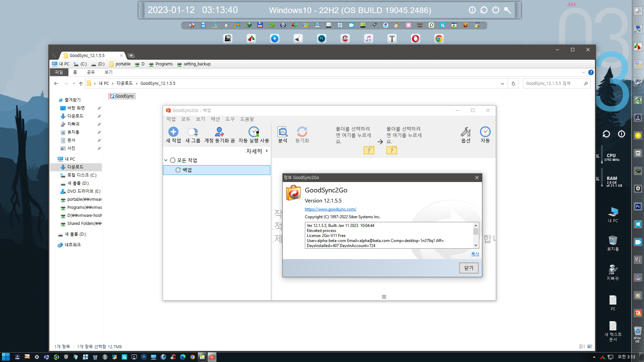Viewport: 644px width, 362px height.
Task: Click the New Group (새 그룹) icon
Action: (193, 132)
